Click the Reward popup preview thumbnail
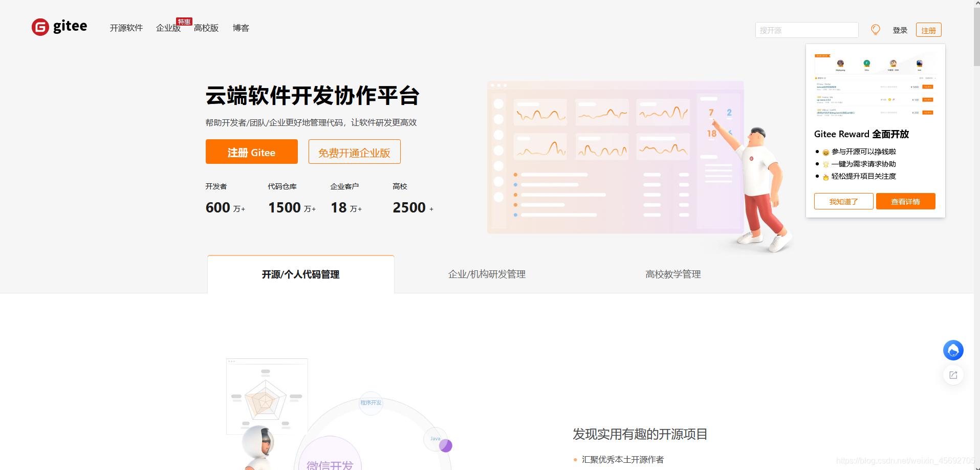The height and width of the screenshot is (470, 980). (x=875, y=85)
